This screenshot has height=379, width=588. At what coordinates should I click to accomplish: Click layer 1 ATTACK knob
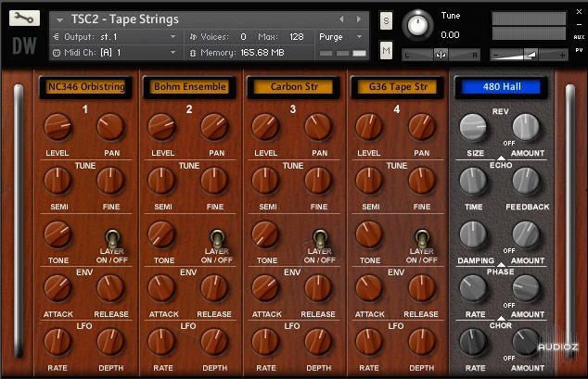(58, 288)
